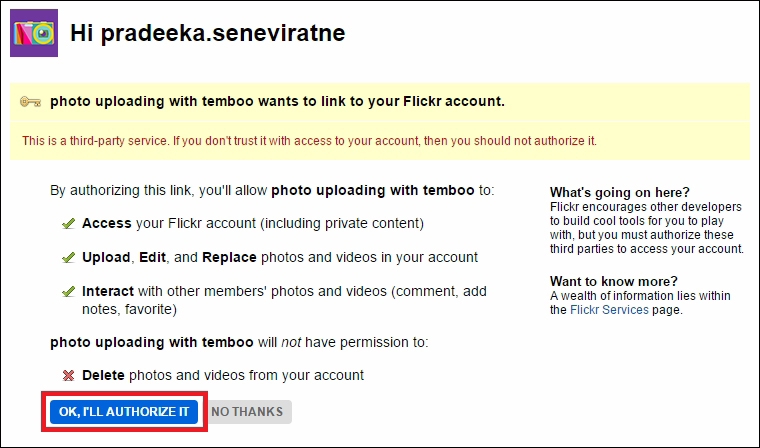The width and height of the screenshot is (760, 448).
Task: Open the Flickr Services page link
Action: (609, 310)
